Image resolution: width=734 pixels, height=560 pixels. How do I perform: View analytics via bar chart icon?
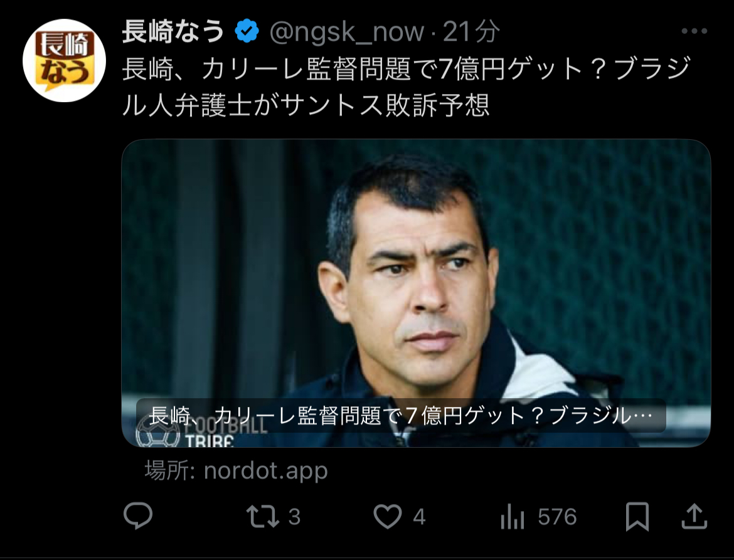point(512,517)
